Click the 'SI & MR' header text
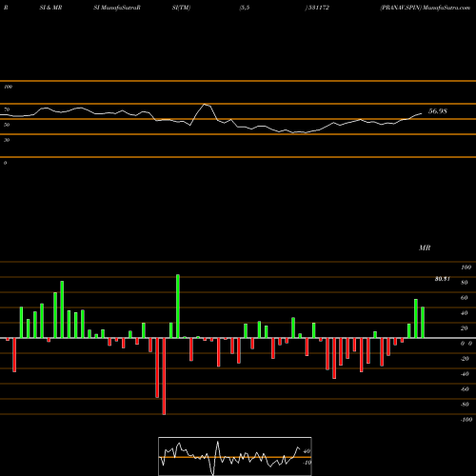The height and width of the screenshot is (476, 476). [x=50, y=8]
